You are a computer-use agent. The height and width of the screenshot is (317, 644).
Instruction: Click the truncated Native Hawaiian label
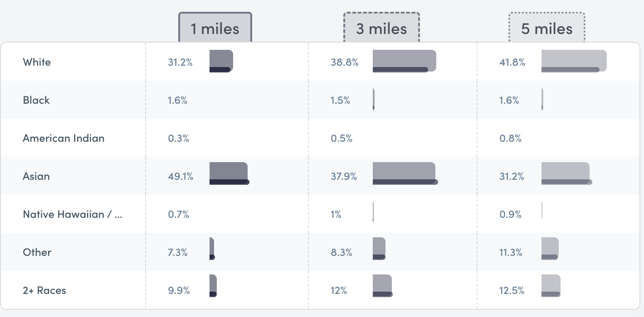73,214
